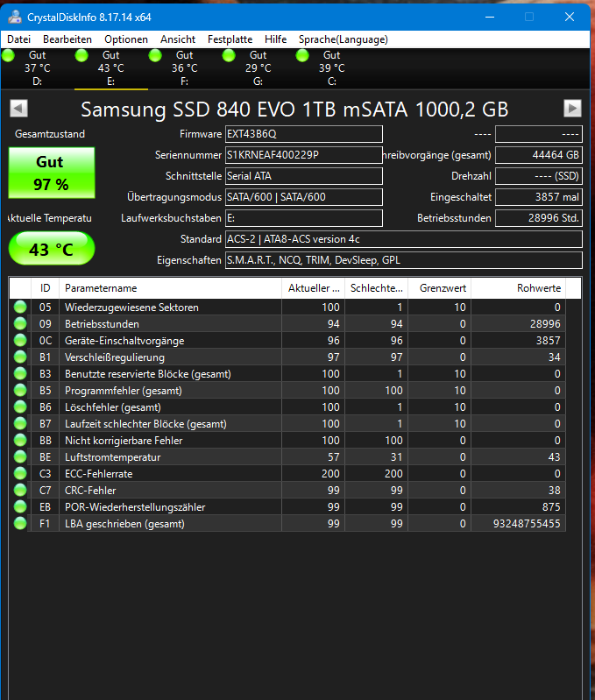Click the Betriebsstunden 28996 Std. value
This screenshot has height=700, width=595.
(539, 218)
